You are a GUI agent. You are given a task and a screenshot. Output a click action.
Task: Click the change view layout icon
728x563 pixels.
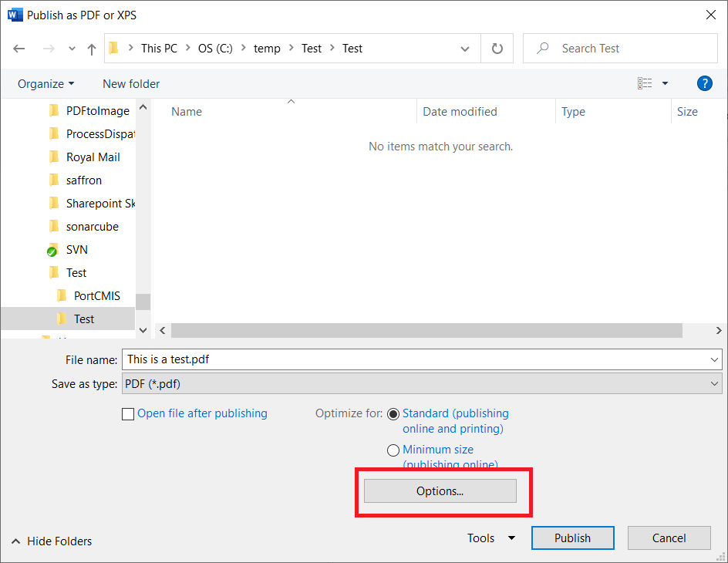pos(645,83)
